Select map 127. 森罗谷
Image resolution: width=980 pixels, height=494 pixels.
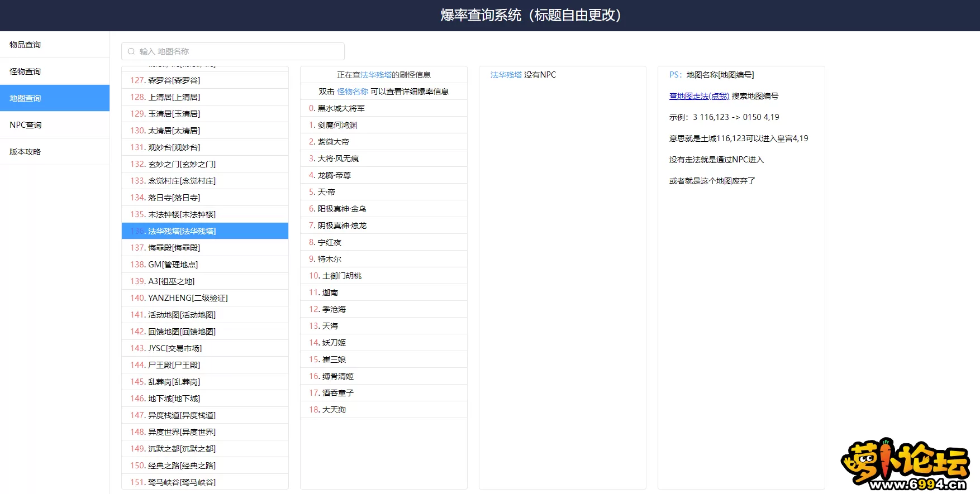(x=205, y=80)
